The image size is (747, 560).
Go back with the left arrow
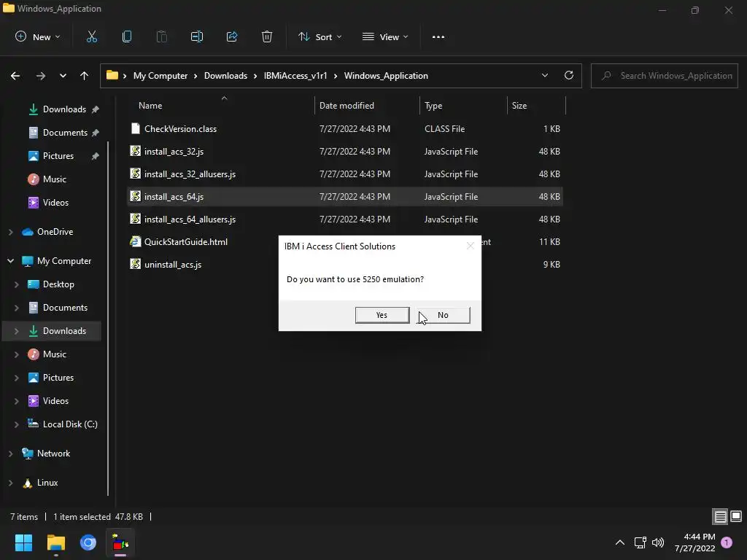click(x=15, y=76)
